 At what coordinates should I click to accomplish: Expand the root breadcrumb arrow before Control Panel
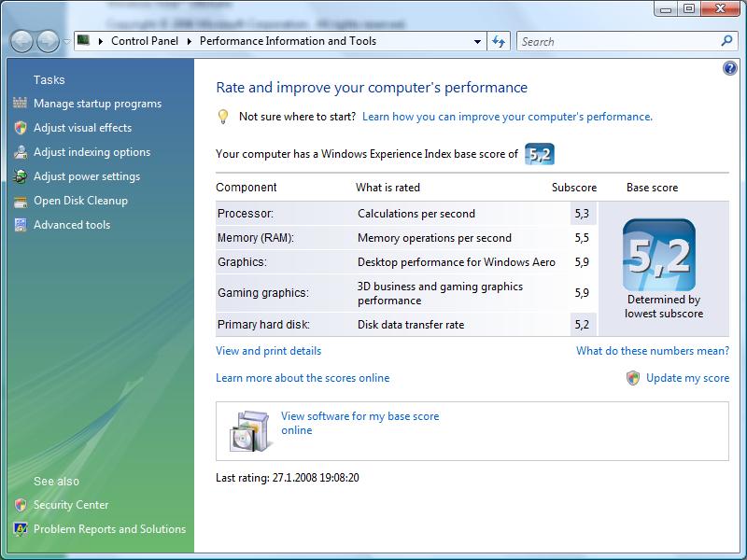pos(101,41)
